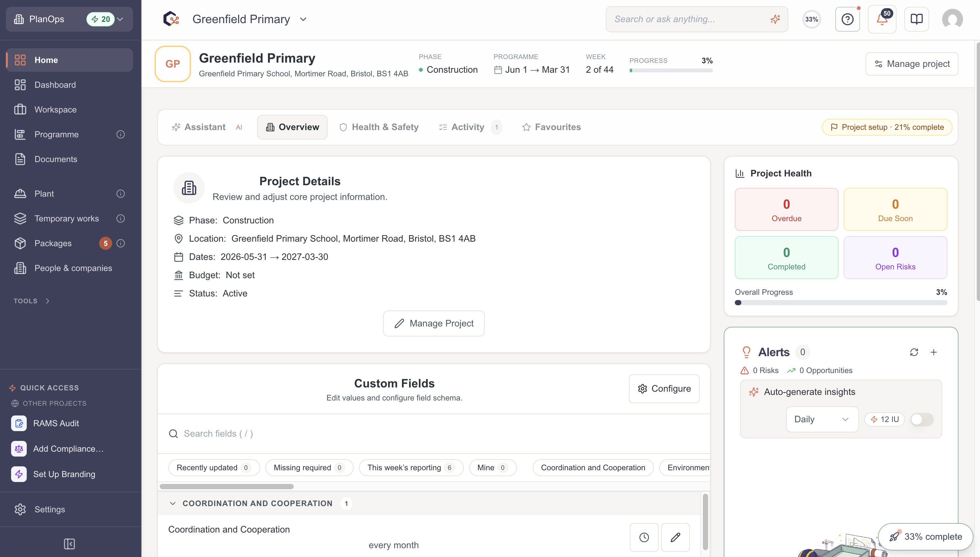Click the Auto-generate insights sparkle icon

click(754, 392)
